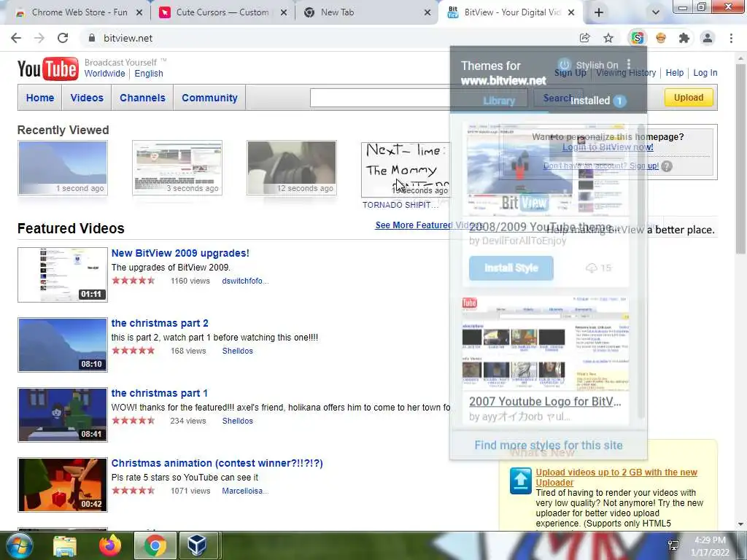
Task: Open the Community navigation tab
Action: click(x=209, y=98)
